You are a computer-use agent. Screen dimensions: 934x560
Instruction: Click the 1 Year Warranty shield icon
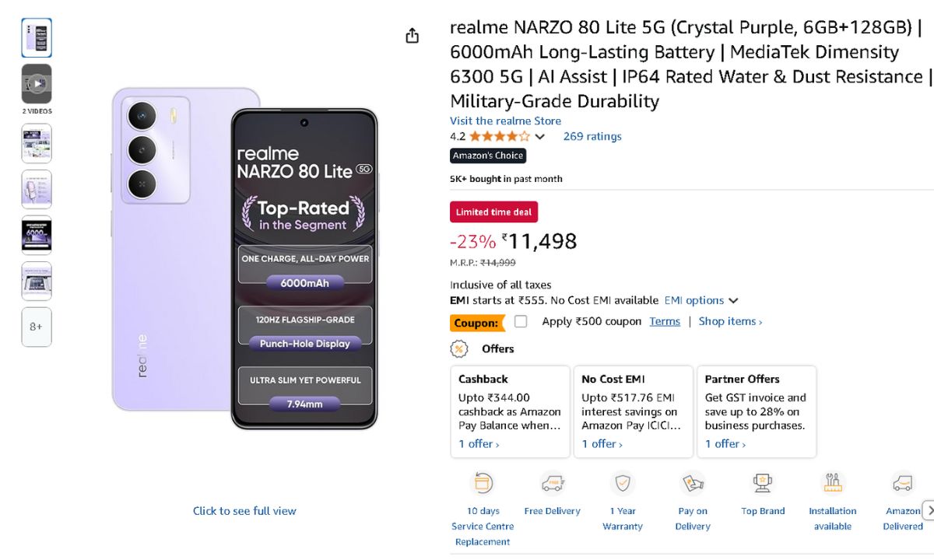click(623, 484)
